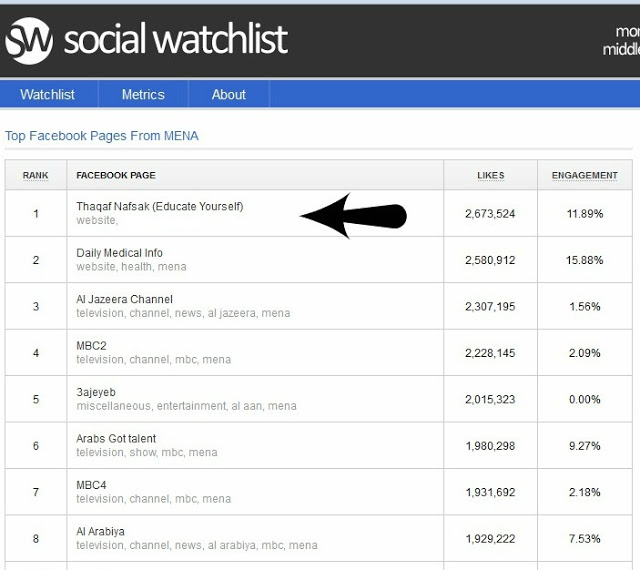Image resolution: width=640 pixels, height=570 pixels.
Task: Click the black arrow pointing at Thaqaf Nafsak
Action: point(353,216)
